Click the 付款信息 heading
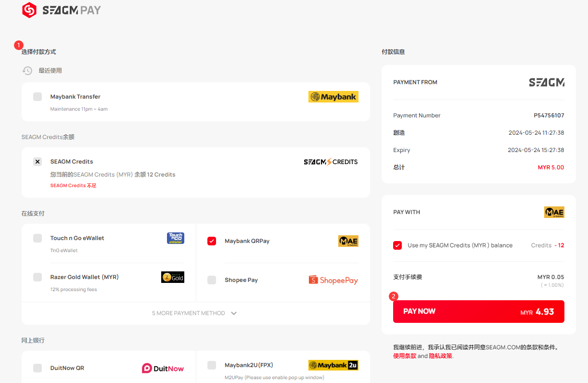This screenshot has height=383, width=588. (x=393, y=52)
